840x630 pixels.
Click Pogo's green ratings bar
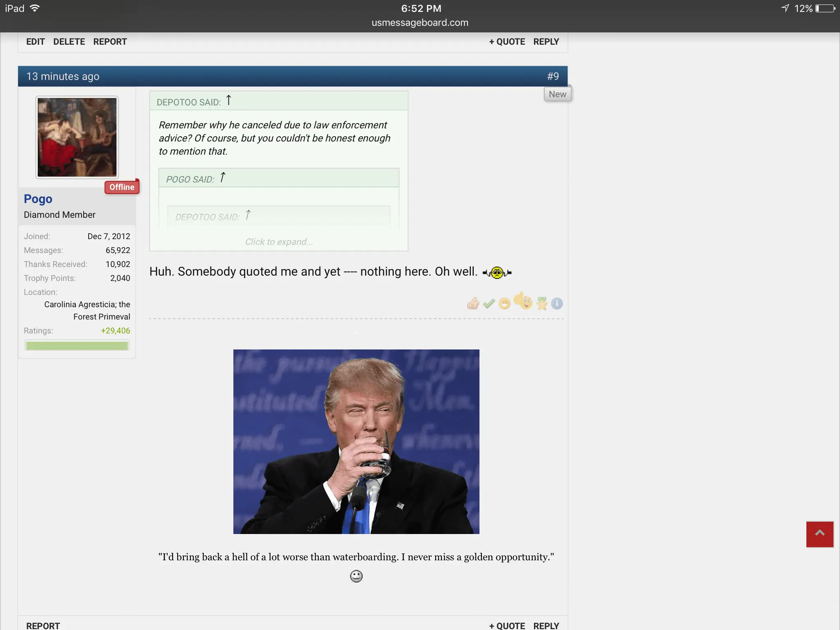[x=77, y=346]
